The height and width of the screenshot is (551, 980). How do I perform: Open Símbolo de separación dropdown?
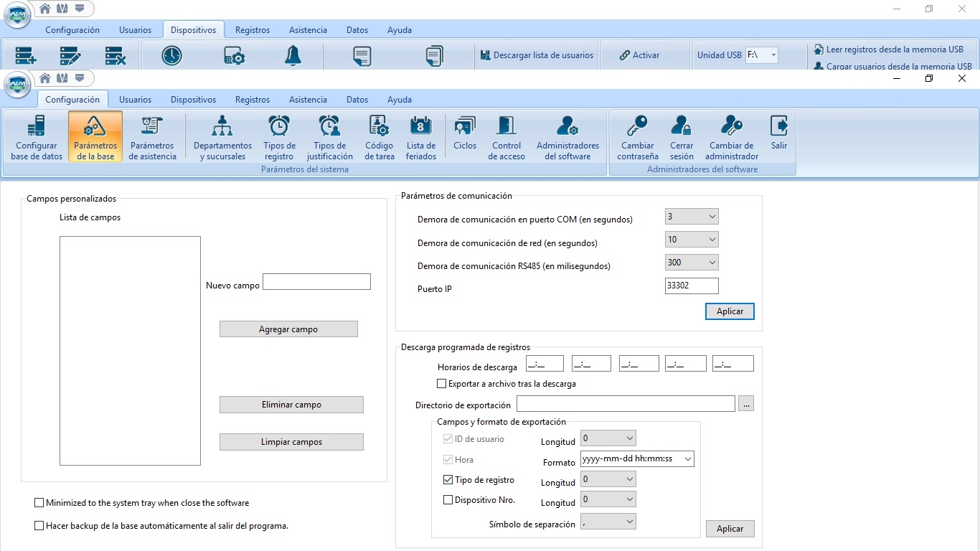pyautogui.click(x=608, y=522)
